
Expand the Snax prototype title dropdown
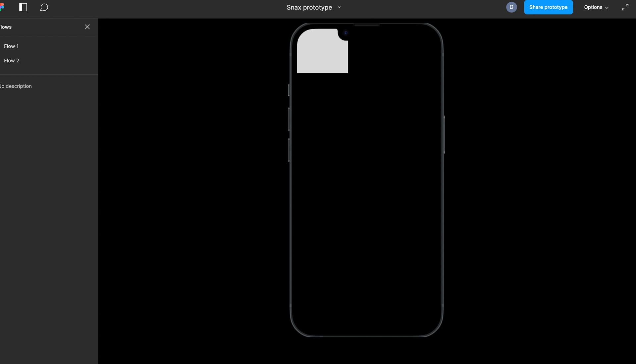[339, 7]
